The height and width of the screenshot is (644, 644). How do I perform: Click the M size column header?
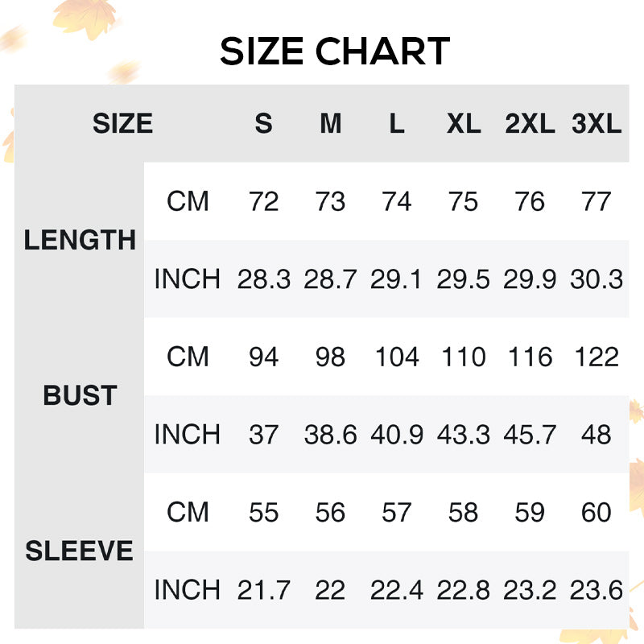(x=330, y=124)
